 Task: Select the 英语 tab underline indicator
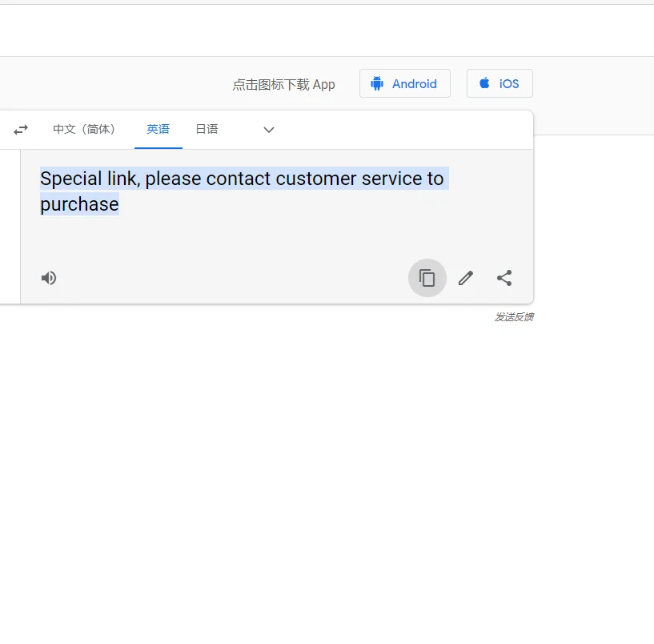point(158,147)
